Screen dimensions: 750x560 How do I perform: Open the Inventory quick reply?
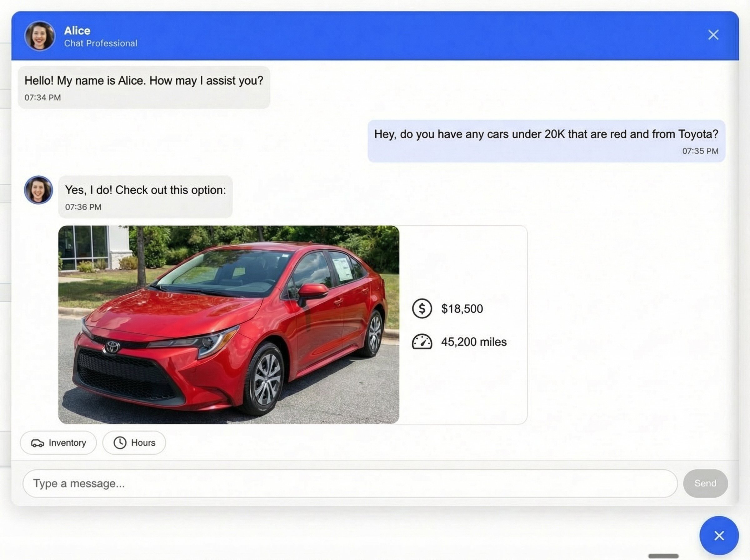pos(58,443)
